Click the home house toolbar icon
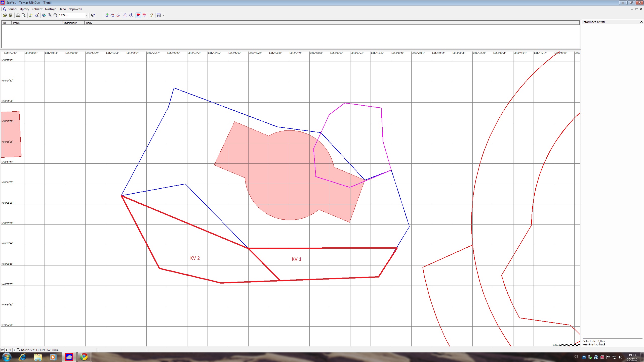 tap(151, 15)
